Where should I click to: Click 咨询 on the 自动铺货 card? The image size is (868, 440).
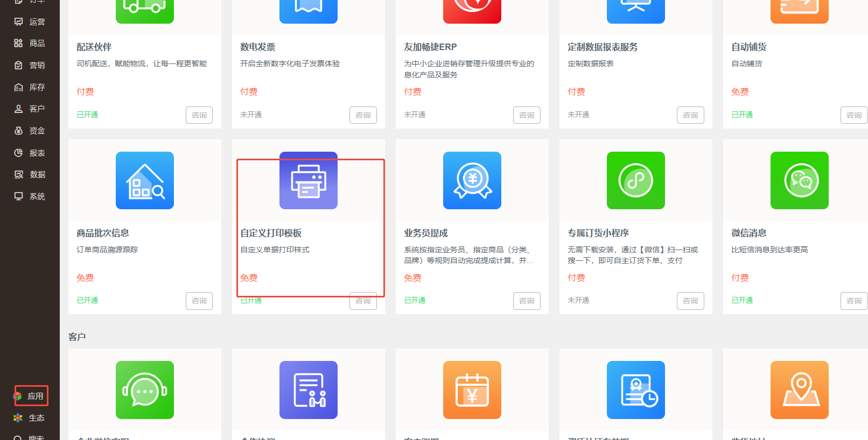tap(854, 115)
